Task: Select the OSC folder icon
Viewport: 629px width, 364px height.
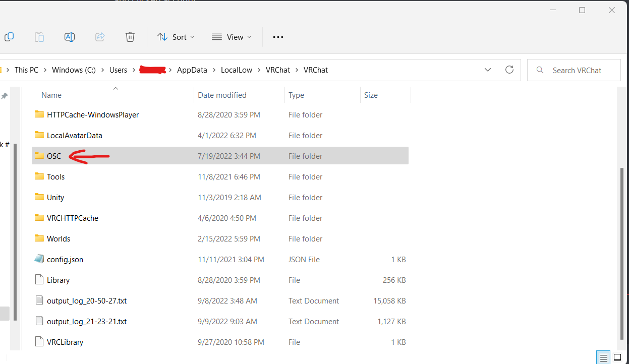Action: click(x=39, y=156)
